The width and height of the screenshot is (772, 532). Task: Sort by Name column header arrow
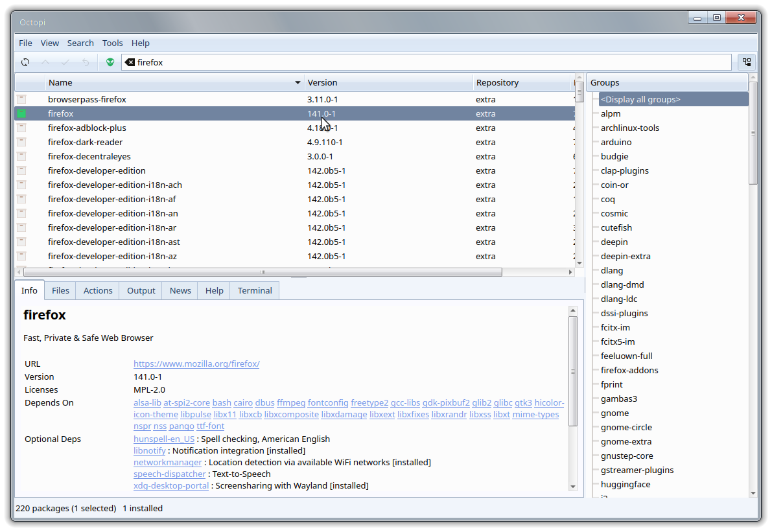coord(298,83)
